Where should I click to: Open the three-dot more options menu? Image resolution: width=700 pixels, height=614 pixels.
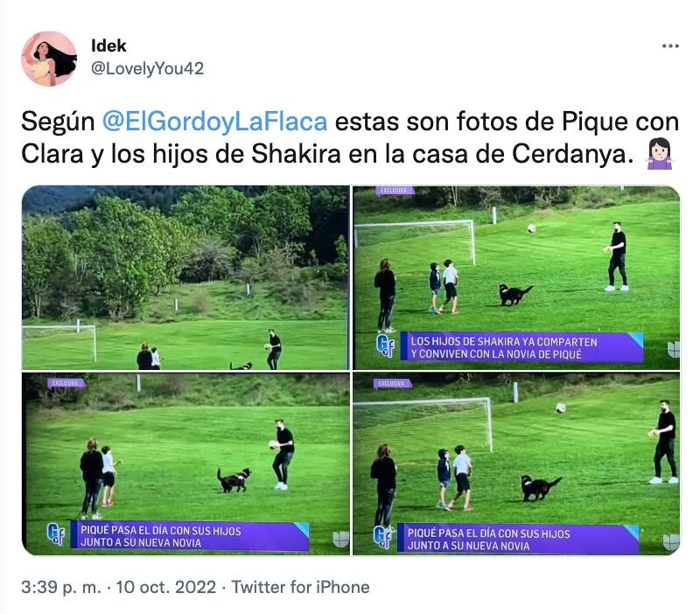tap(670, 46)
